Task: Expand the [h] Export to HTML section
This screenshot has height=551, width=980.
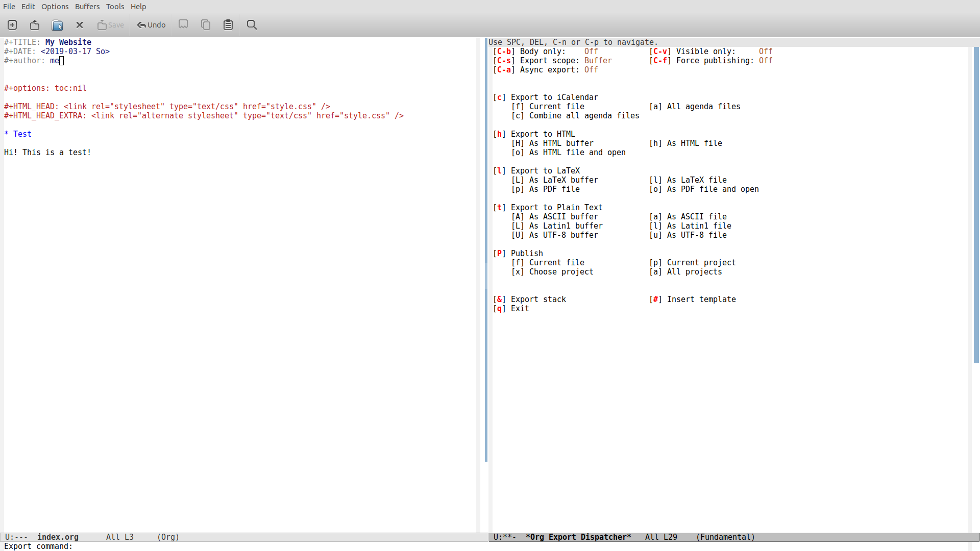Action: (542, 134)
